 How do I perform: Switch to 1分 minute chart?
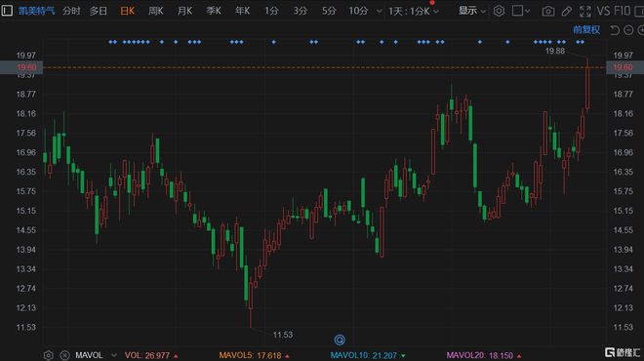(x=271, y=11)
